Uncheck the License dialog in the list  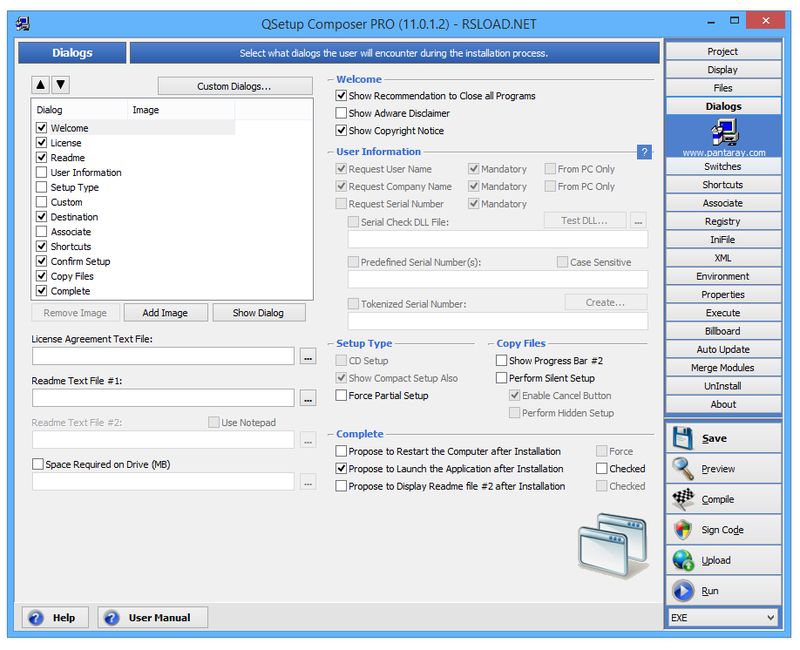[42, 143]
